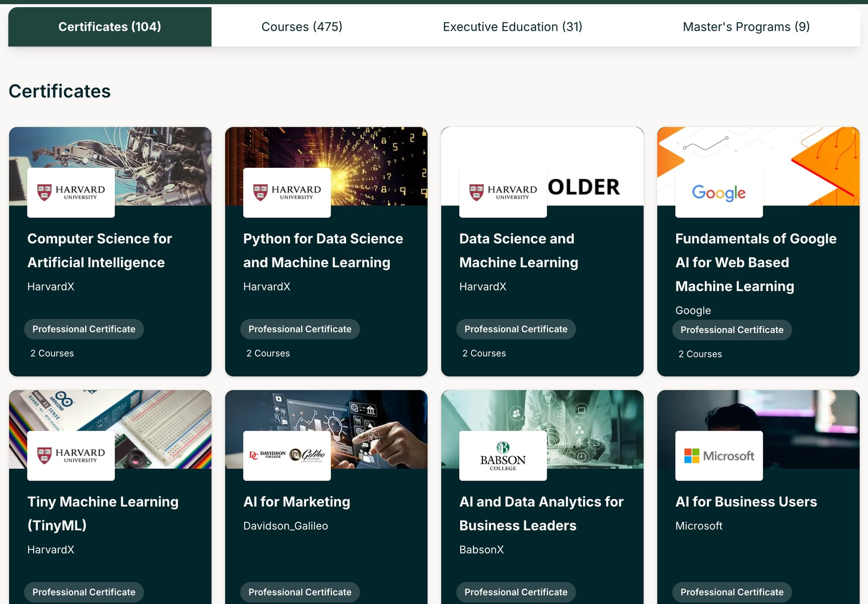Click Harvard logo on Data Science and Machine Learning card
Image resolution: width=868 pixels, height=604 pixels.
coord(503,193)
